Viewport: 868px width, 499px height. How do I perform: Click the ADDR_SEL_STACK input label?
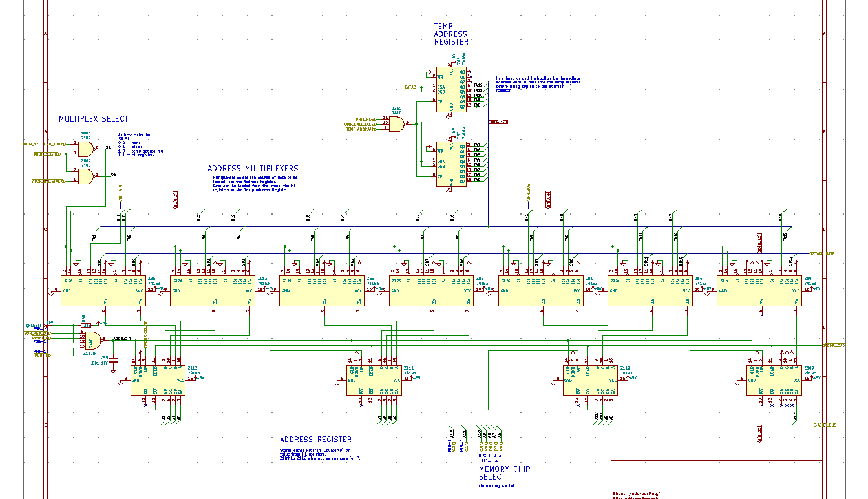(x=48, y=182)
